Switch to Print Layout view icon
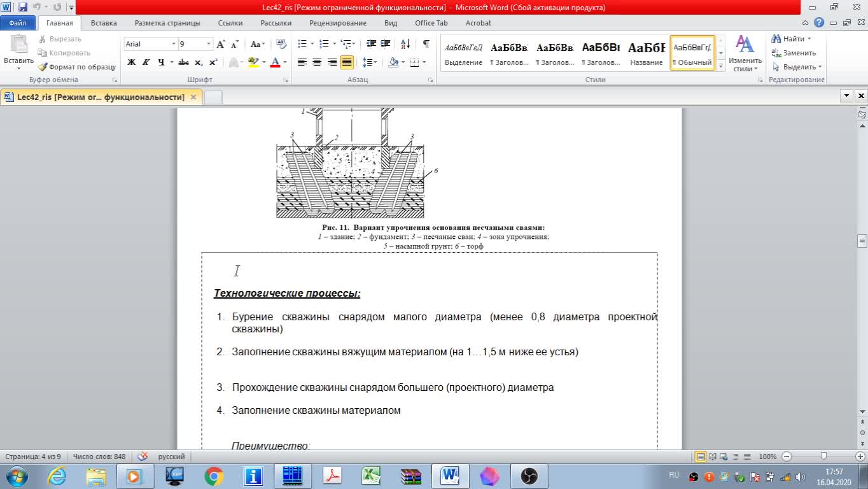This screenshot has height=489, width=868. (701, 457)
